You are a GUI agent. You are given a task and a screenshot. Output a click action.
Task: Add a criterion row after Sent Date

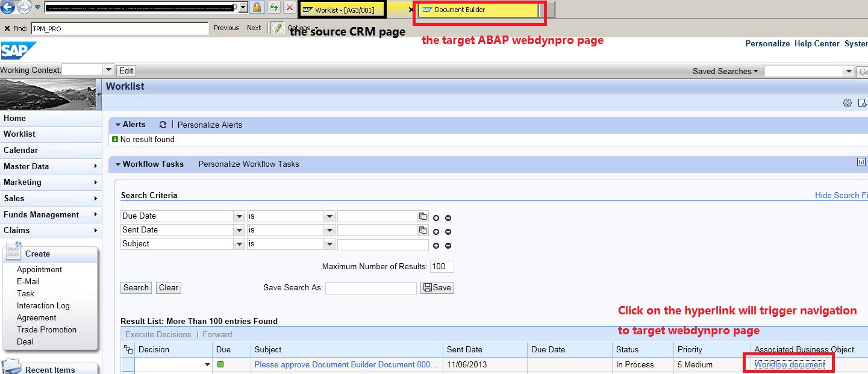(436, 232)
